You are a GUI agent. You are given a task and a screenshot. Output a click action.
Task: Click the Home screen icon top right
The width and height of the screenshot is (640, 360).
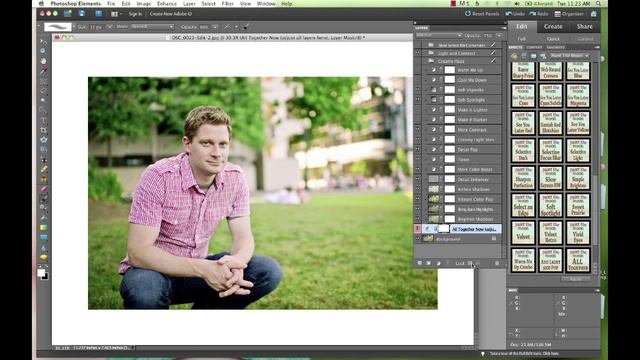point(593,14)
